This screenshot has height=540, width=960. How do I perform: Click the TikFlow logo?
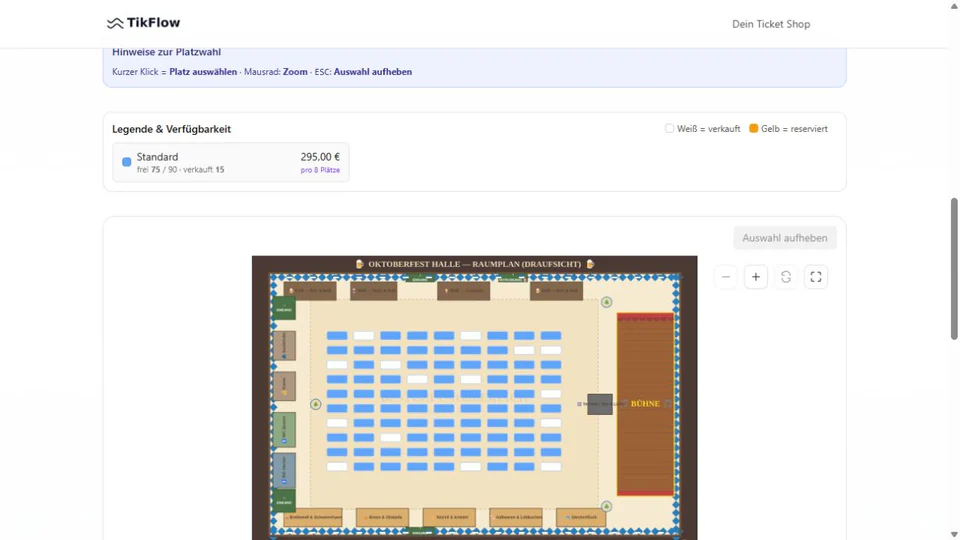pyautogui.click(x=143, y=23)
